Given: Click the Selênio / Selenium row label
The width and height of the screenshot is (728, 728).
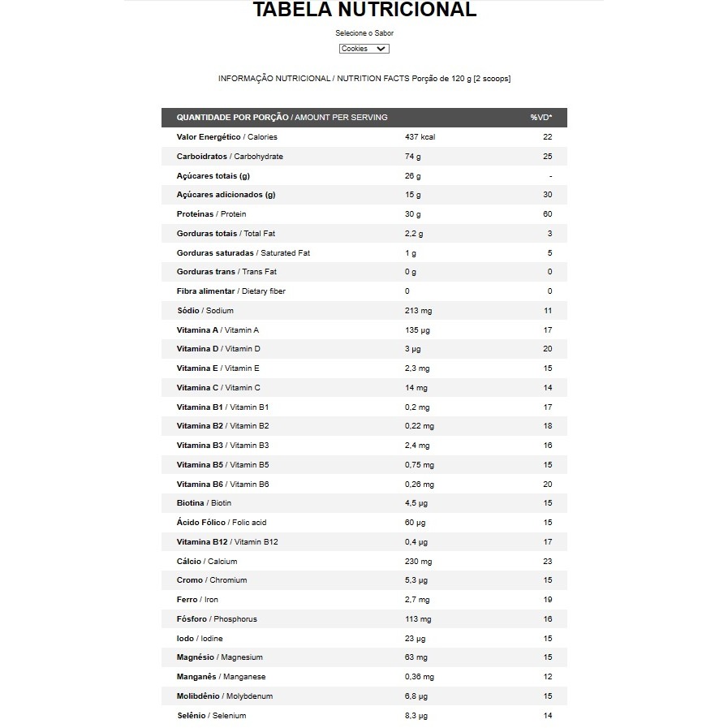Looking at the screenshot, I should (211, 716).
